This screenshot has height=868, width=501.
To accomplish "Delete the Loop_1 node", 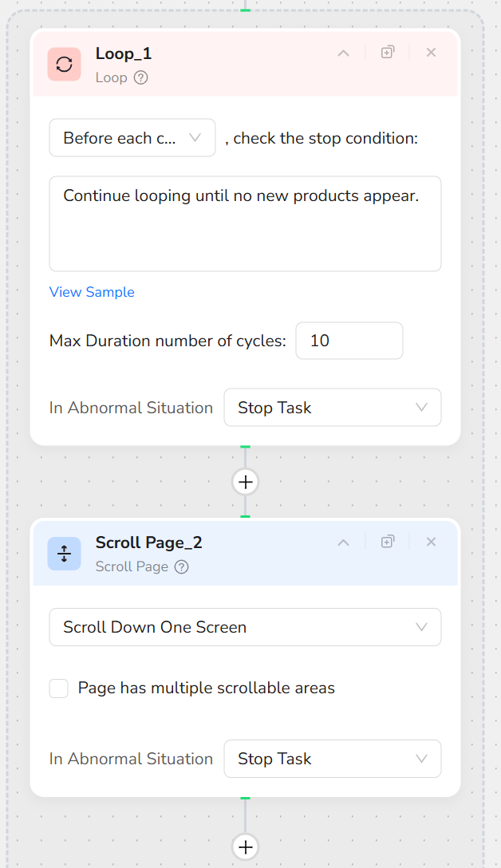I will pos(431,53).
